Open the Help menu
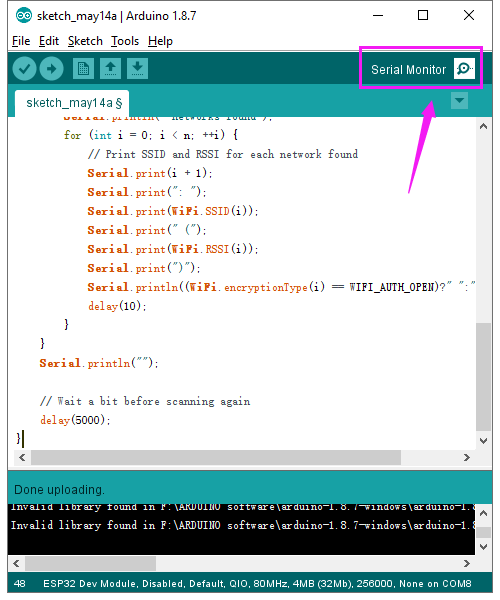500x600 pixels. tap(160, 41)
